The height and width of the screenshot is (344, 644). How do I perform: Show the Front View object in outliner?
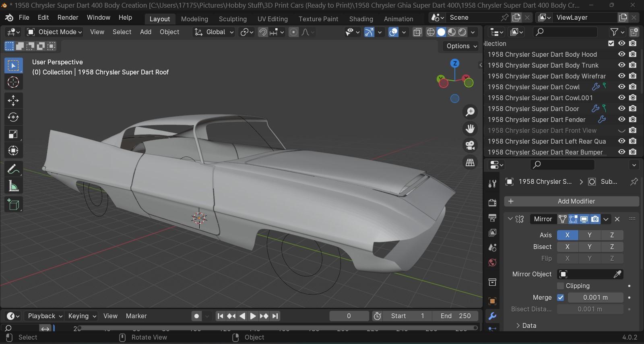622,130
